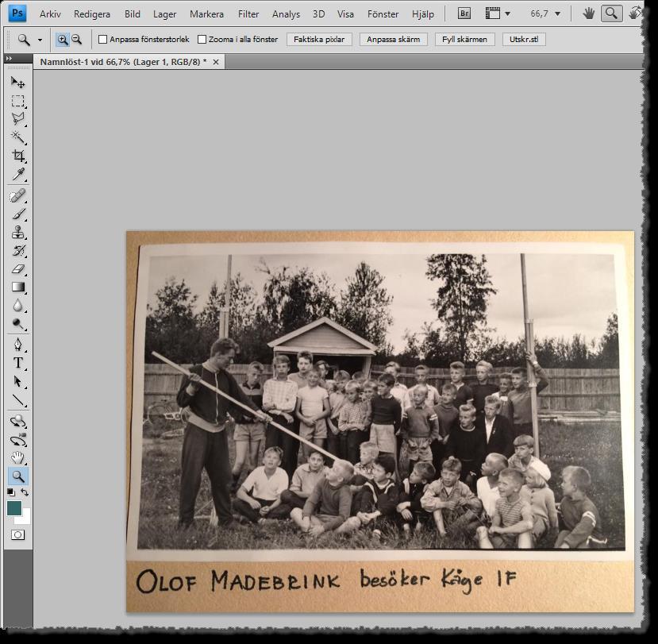The height and width of the screenshot is (644, 658).
Task: Open the Filter menu
Action: (x=248, y=14)
